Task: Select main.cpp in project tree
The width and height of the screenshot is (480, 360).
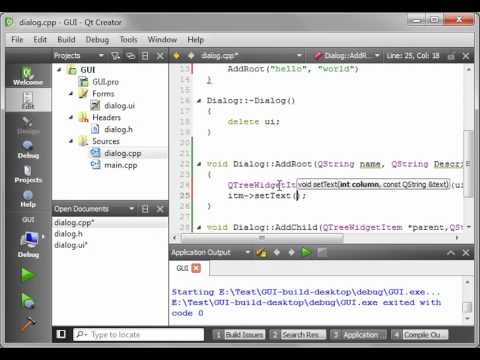Action: 121,165
